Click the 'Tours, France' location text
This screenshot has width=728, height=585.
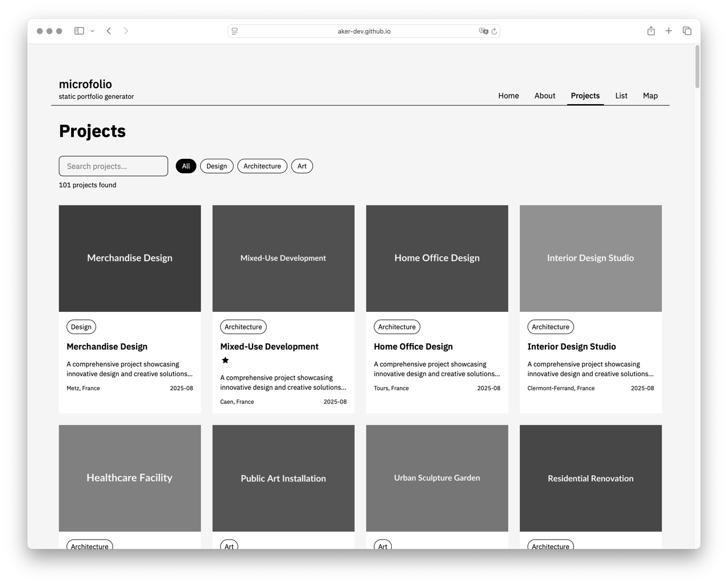[x=391, y=388]
